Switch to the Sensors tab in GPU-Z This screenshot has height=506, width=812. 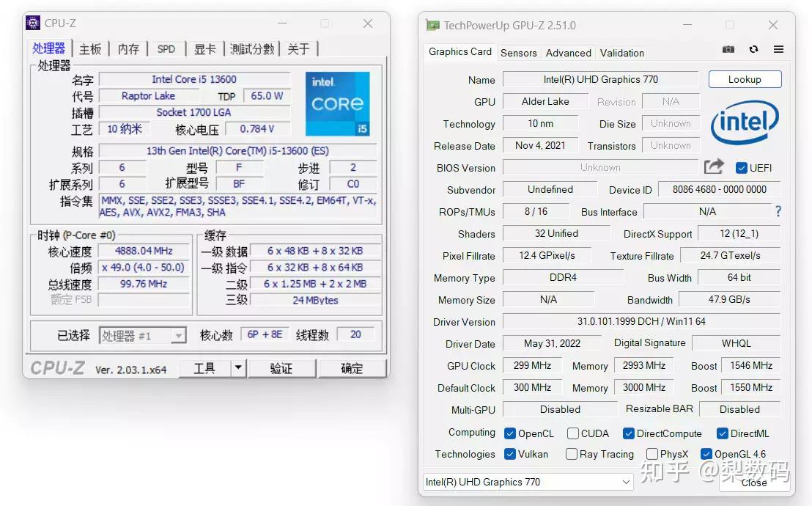pos(519,53)
